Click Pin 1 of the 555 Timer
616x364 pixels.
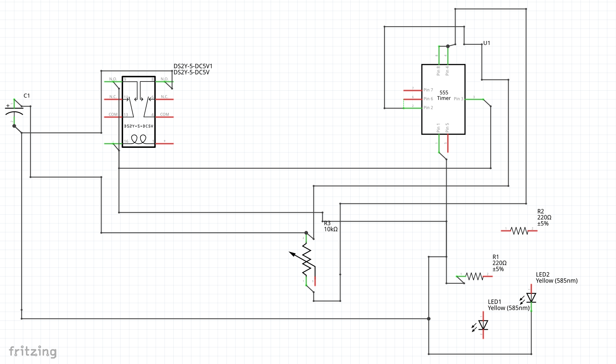[439, 144]
